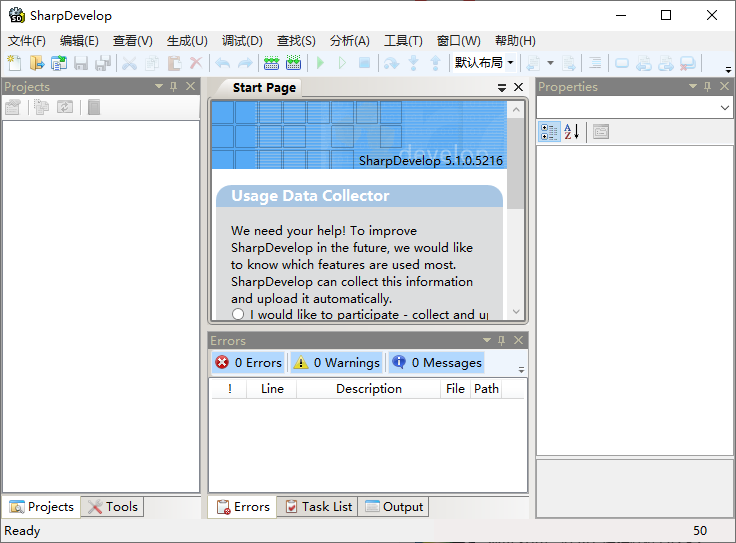Click the undo arrow icon
The image size is (736, 543).
click(x=222, y=62)
